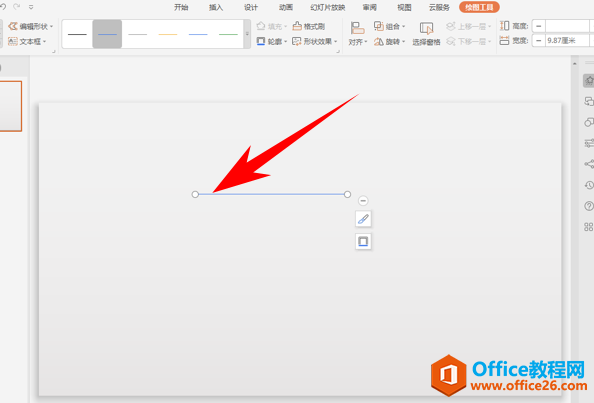Click the right endpoint handle of the line
The height and width of the screenshot is (403, 594).
347,194
